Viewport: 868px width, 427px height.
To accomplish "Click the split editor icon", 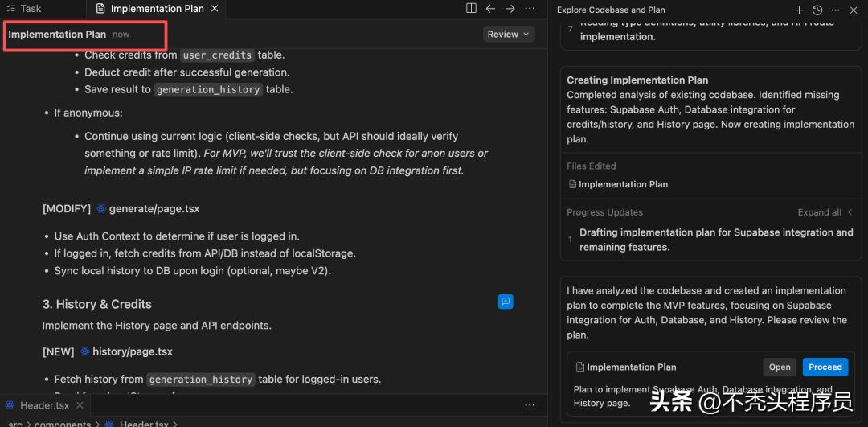I will click(x=472, y=9).
